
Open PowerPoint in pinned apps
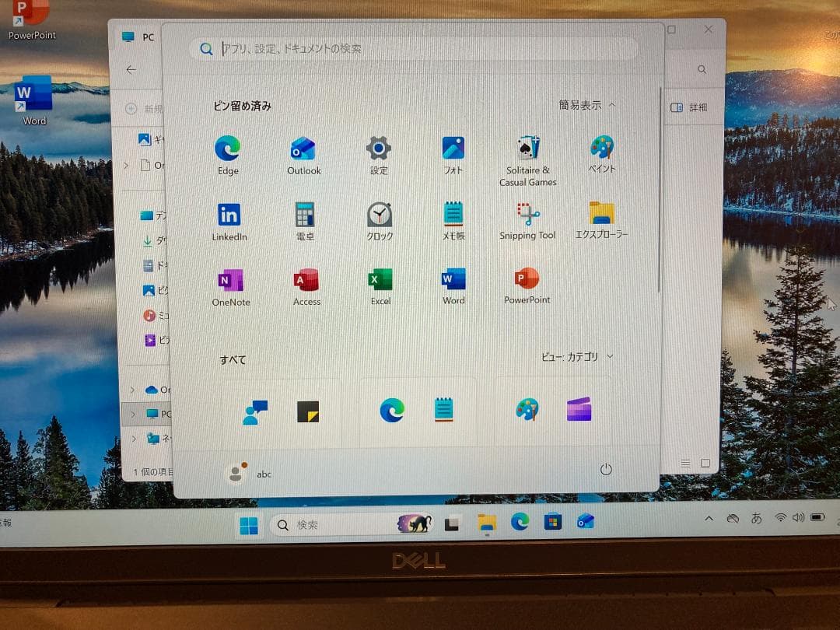pyautogui.click(x=527, y=285)
